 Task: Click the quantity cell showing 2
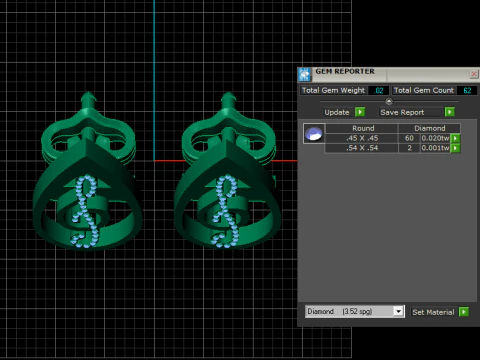[409, 148]
